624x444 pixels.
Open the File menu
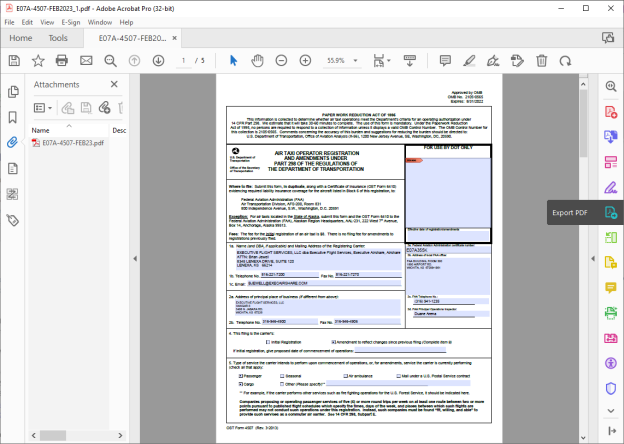tap(9, 22)
